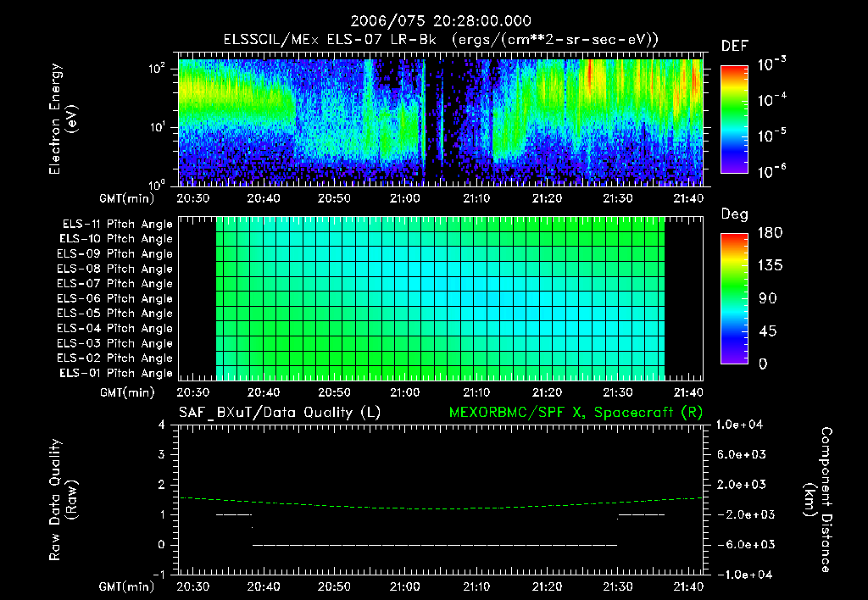Select the ELS-06 Pitch Angle row label

pos(114,299)
